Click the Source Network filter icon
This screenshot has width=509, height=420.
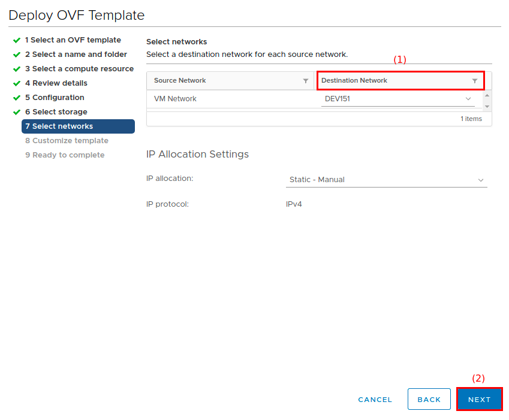[x=306, y=81]
